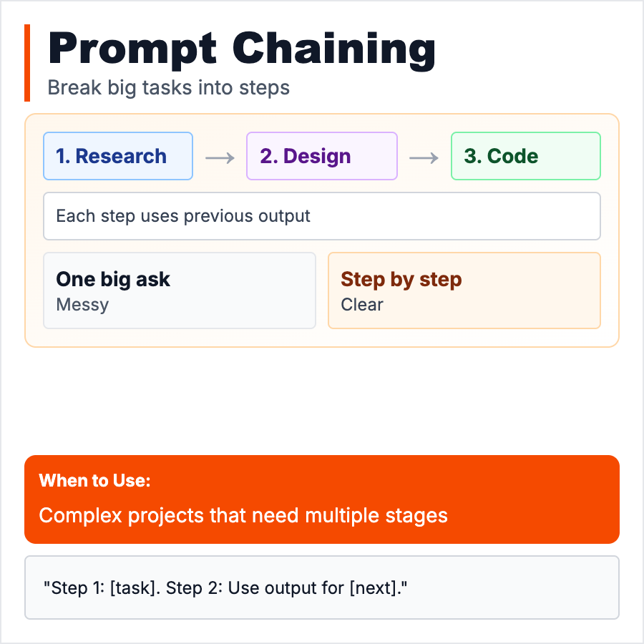Click the arrow between Design and Code
Screen dimensions: 644x644
click(x=424, y=157)
